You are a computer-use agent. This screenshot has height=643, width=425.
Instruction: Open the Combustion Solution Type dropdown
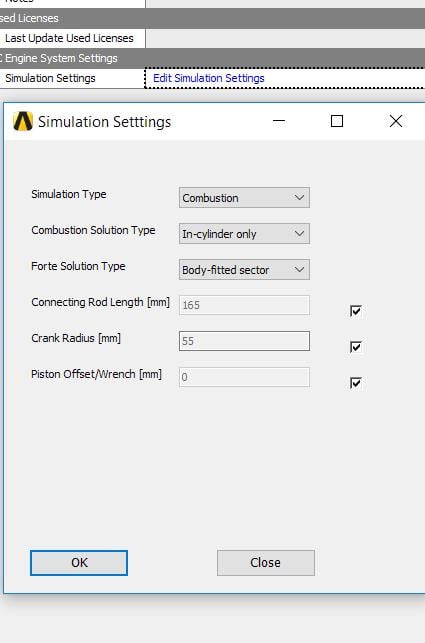click(244, 234)
